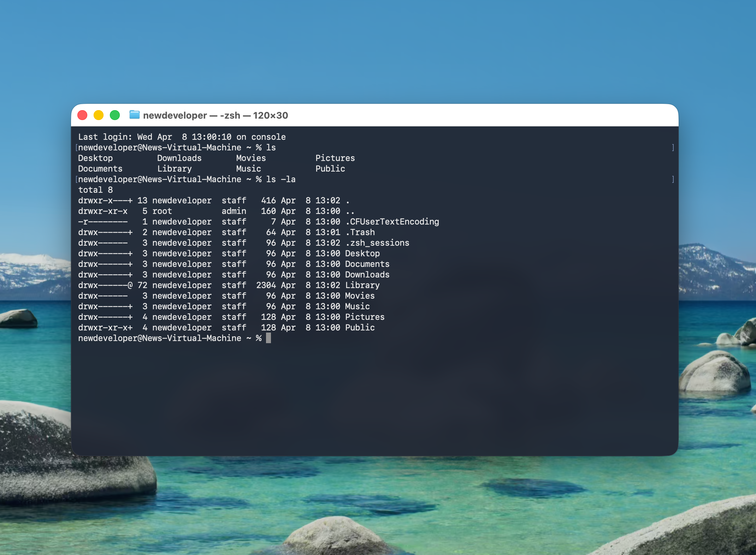Minimize the terminal using the yellow button
This screenshot has height=555, width=756.
tap(99, 115)
